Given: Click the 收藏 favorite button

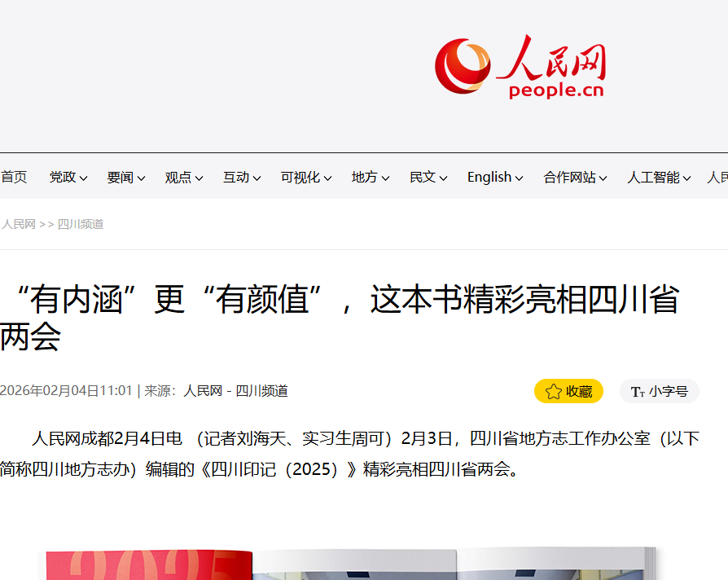Looking at the screenshot, I should point(568,391).
